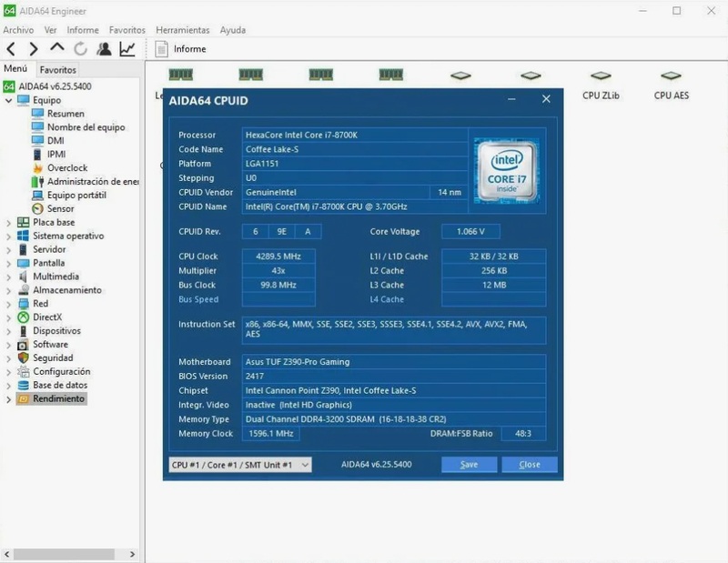
Task: Click the Red network icon
Action: tap(24, 304)
